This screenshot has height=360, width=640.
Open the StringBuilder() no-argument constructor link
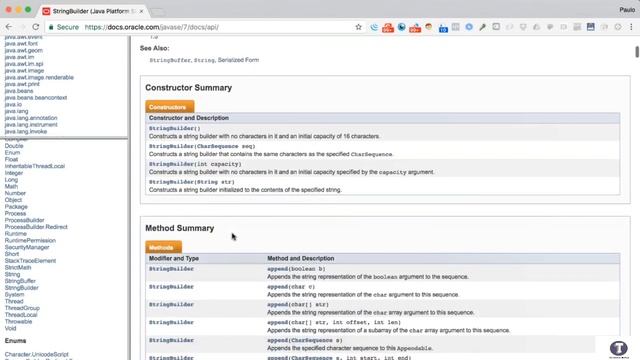(175, 128)
